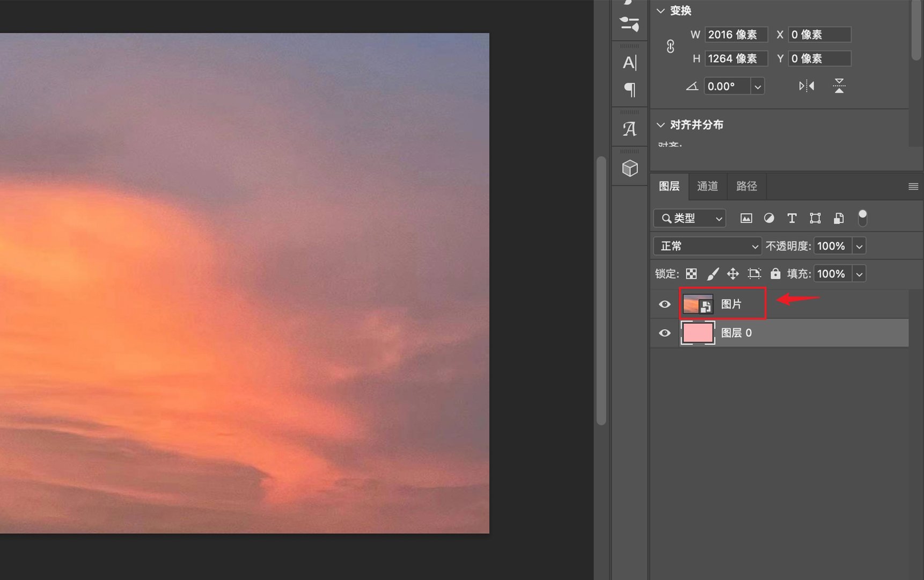The image size is (924, 580).
Task: Click the lock all padlock button
Action: click(775, 273)
